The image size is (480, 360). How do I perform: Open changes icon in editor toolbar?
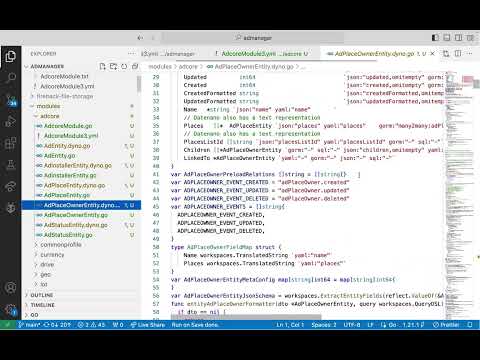pyautogui.click(x=446, y=53)
